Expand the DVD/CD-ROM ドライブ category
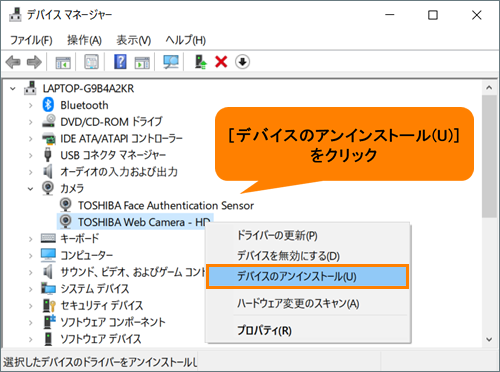 click(x=31, y=122)
